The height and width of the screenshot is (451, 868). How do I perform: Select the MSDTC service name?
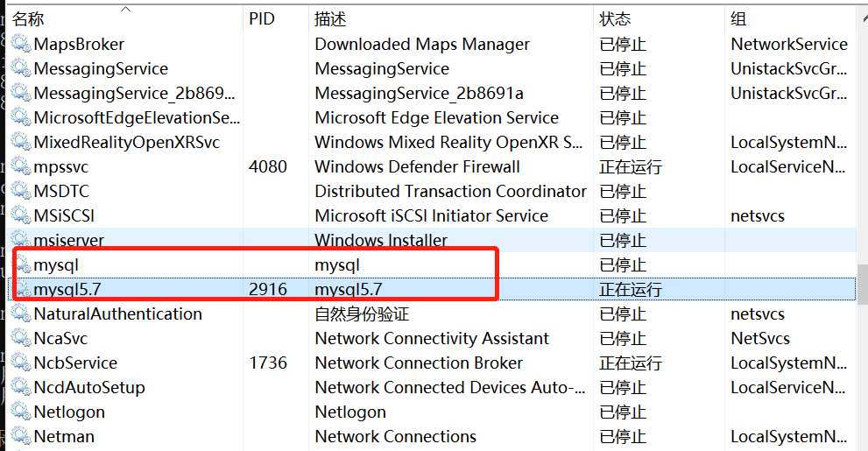61,191
